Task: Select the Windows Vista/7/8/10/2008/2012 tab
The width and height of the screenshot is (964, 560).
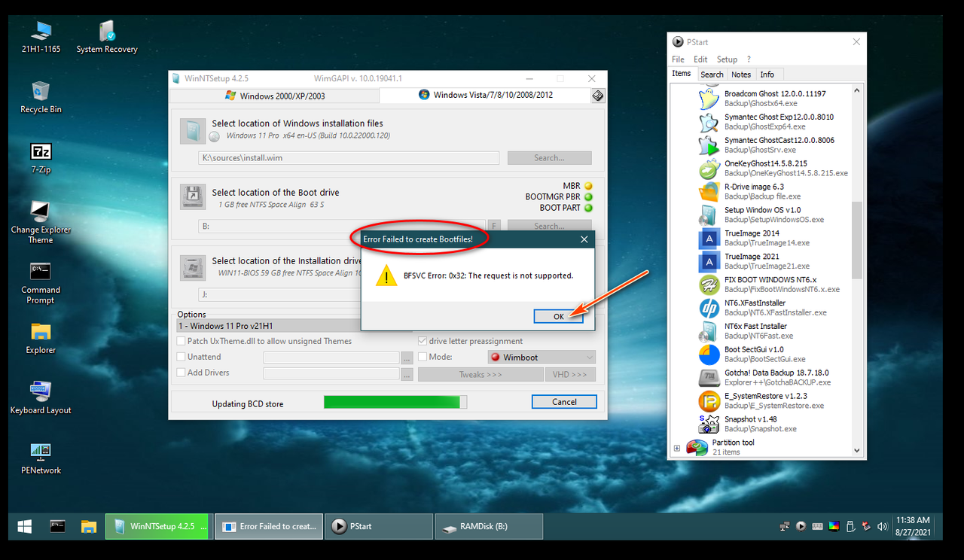Action: (x=485, y=95)
